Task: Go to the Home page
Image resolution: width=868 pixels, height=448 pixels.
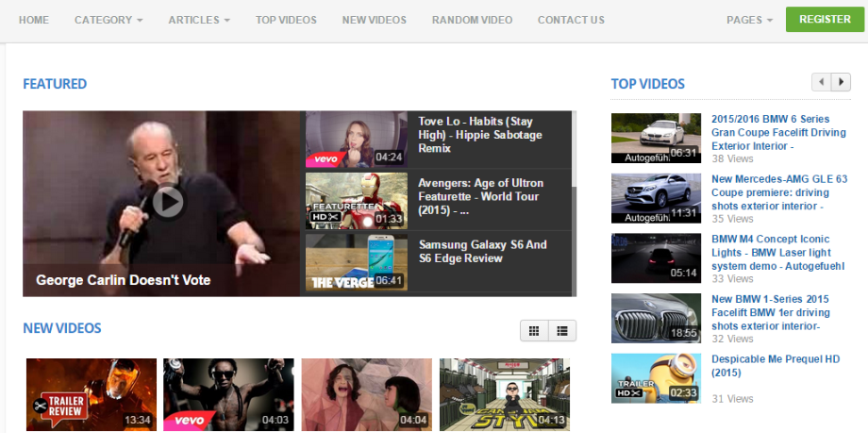Action: pyautogui.click(x=34, y=20)
